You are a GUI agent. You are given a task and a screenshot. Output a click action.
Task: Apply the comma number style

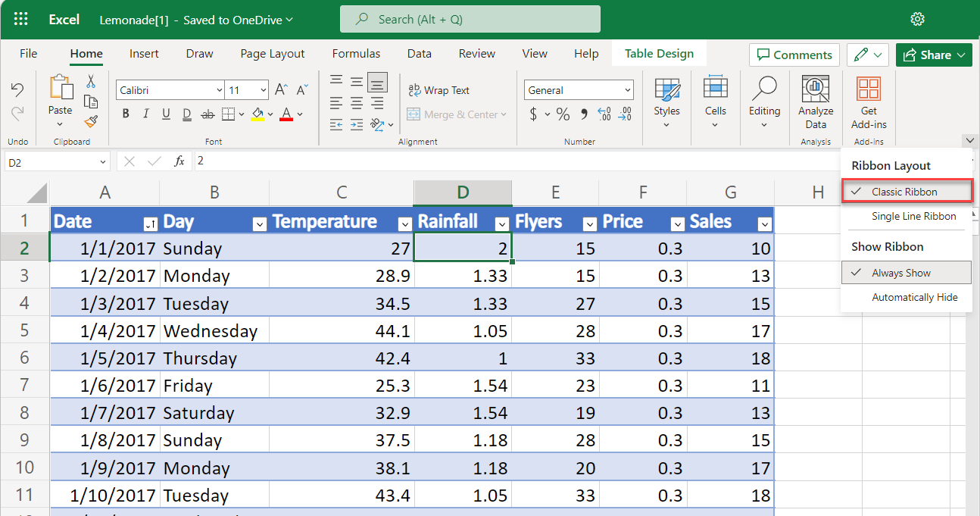pos(584,114)
